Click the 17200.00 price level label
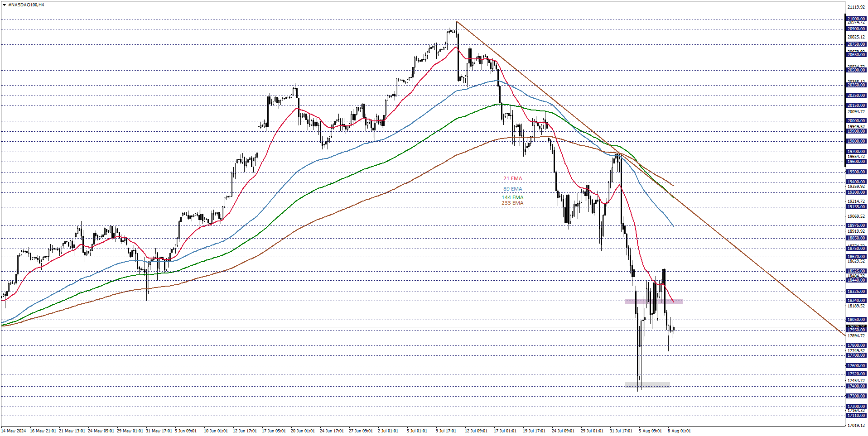868x436 pixels. tap(856, 407)
